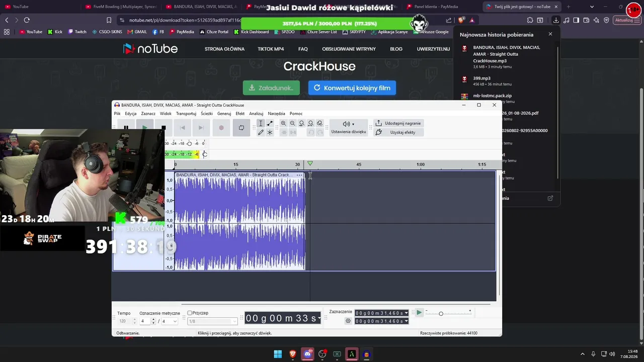
Task: Open Windows Start menu on taskbar
Action: click(x=278, y=354)
